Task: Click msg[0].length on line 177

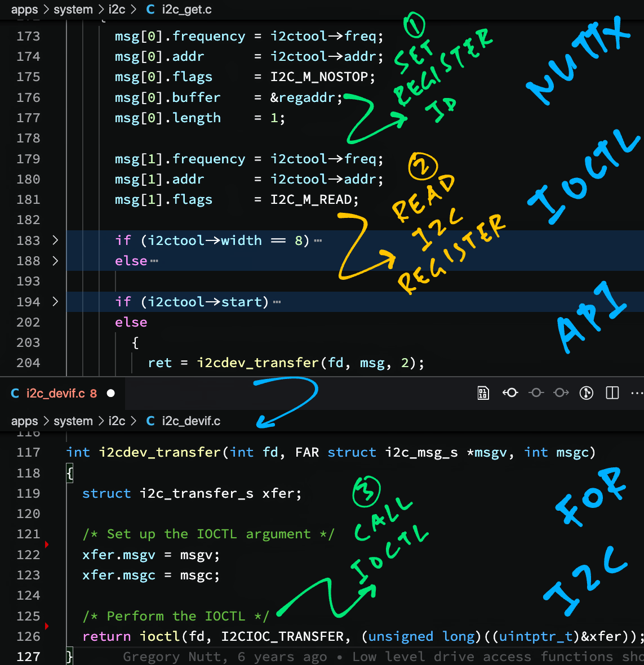Action: click(167, 118)
